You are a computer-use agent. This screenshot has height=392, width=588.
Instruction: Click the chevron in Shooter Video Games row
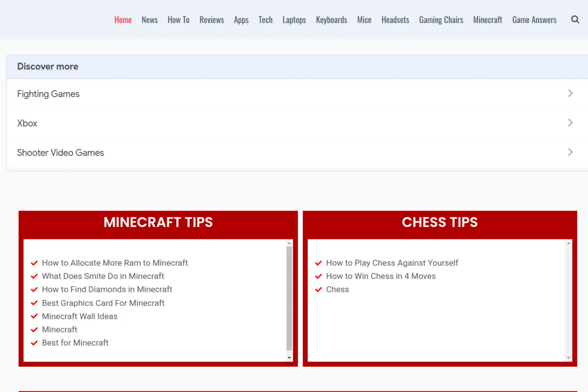pyautogui.click(x=570, y=152)
